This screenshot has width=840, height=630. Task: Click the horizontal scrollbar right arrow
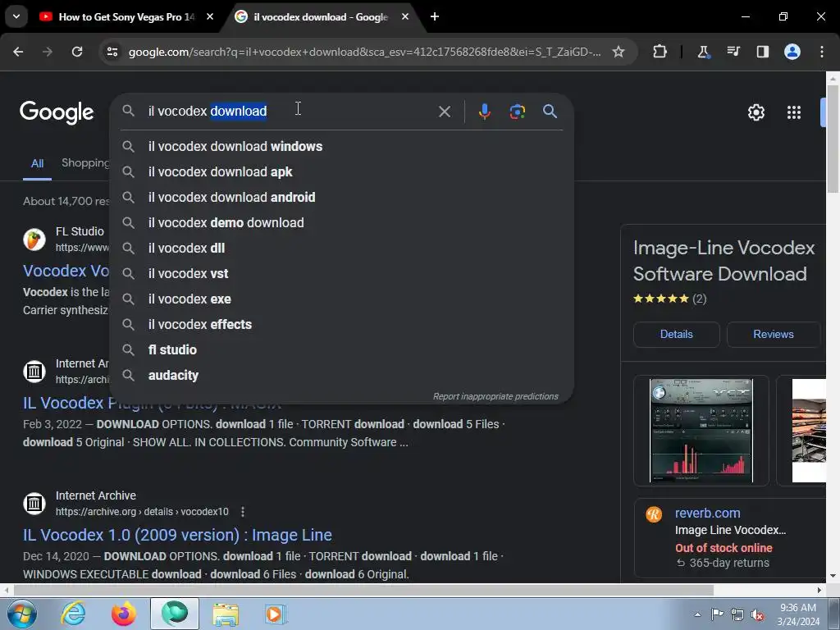coord(819,590)
